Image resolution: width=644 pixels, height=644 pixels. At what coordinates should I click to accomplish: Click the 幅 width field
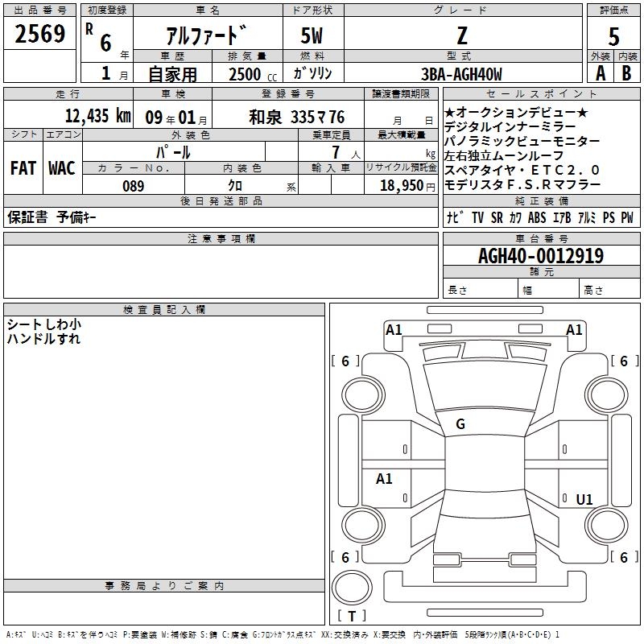tap(548, 288)
